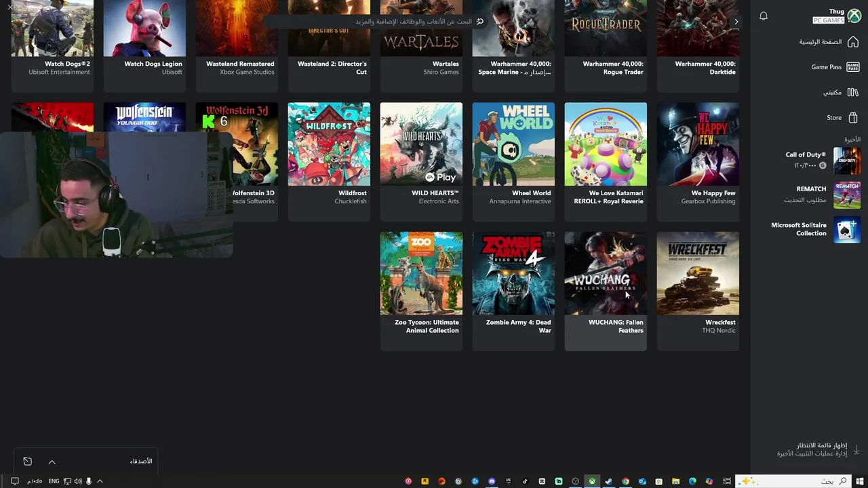868x488 pixels.
Task: Close the Xbox app window
Action: coord(9,7)
